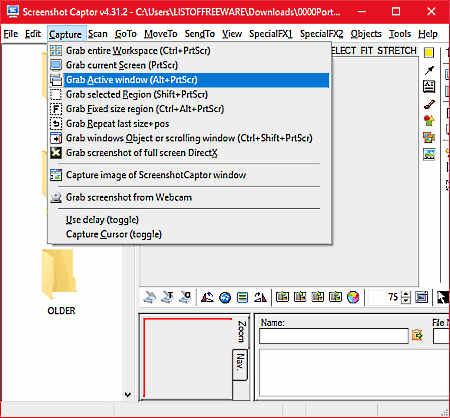Screen dimensions: 450x418
Task: Switch to the Nav. tab
Action: [x=240, y=364]
